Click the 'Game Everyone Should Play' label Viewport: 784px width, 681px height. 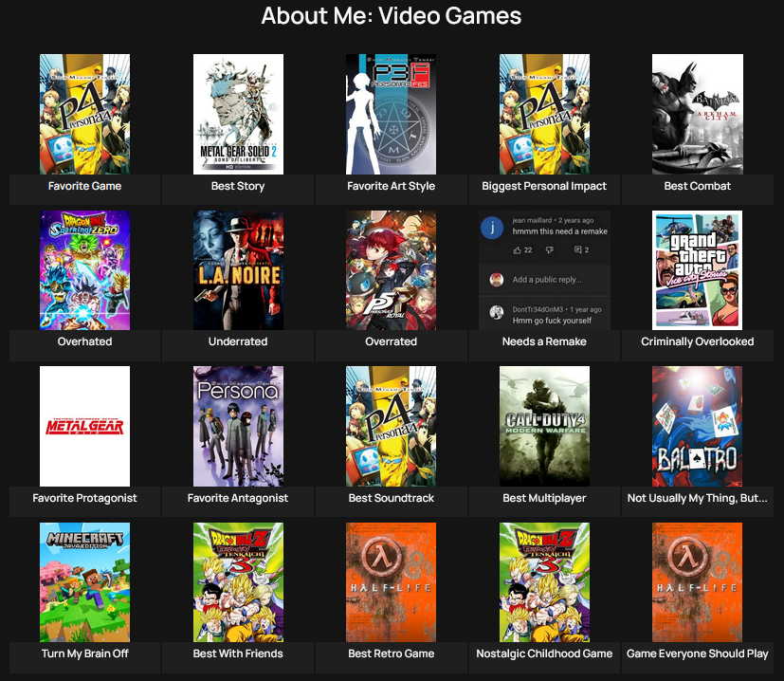(x=698, y=653)
